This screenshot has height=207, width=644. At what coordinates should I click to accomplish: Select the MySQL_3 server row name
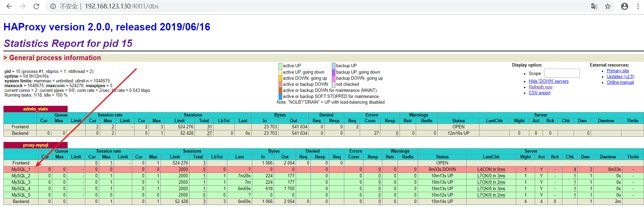21,182
